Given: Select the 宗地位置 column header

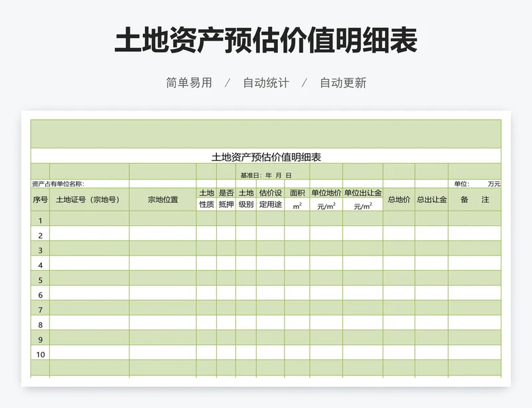Looking at the screenshot, I should (162, 200).
